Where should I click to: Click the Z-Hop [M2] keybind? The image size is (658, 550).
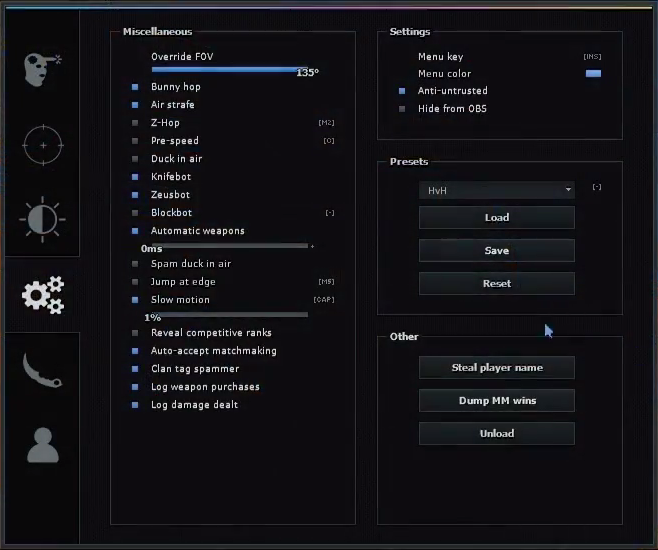326,123
